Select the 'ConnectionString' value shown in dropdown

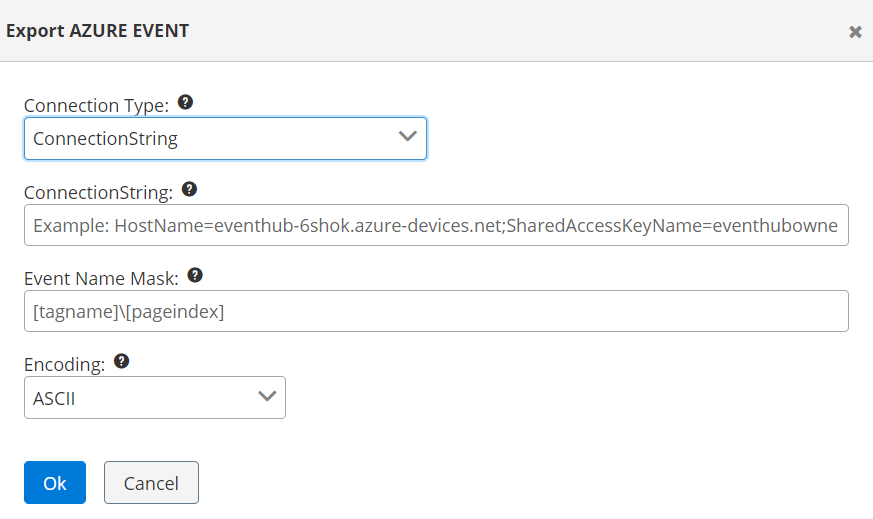click(x=105, y=139)
